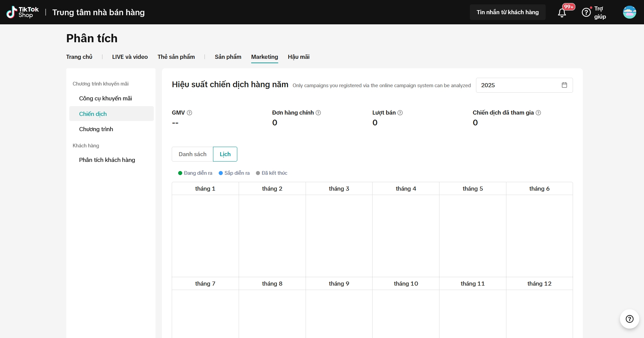Click Tin nhắn từ khách hàng button
The image size is (644, 338).
[x=507, y=12]
